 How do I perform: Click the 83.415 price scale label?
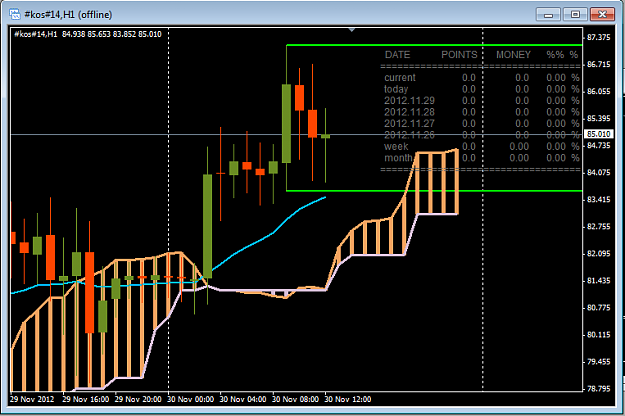point(599,200)
